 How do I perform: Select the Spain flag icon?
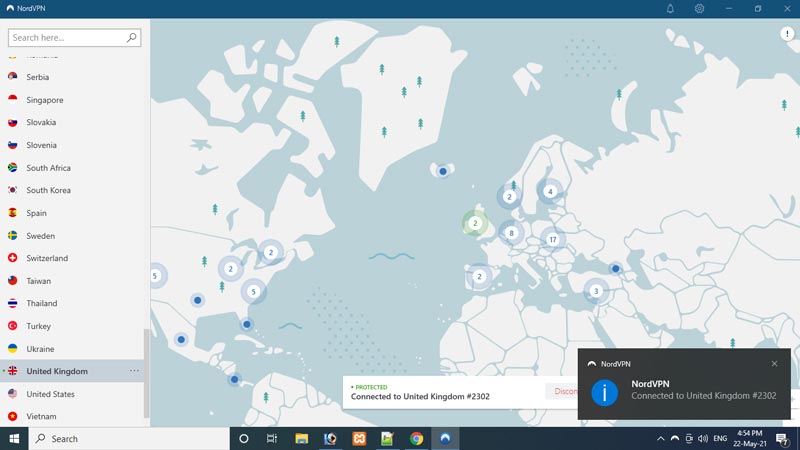(13, 213)
